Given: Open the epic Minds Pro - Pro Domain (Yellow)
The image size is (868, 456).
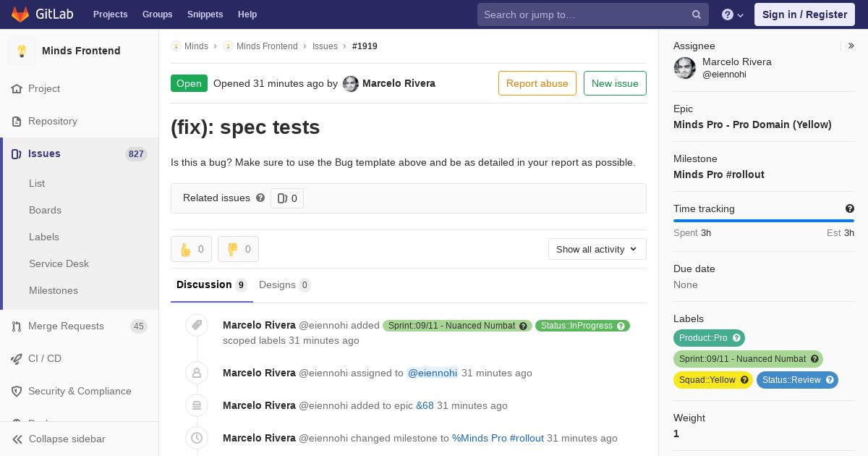Looking at the screenshot, I should click(x=752, y=124).
